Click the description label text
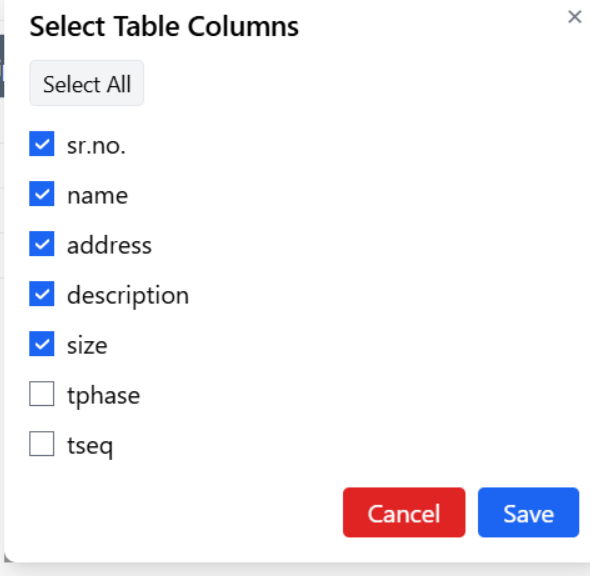The width and height of the screenshot is (591, 576). pyautogui.click(x=128, y=296)
